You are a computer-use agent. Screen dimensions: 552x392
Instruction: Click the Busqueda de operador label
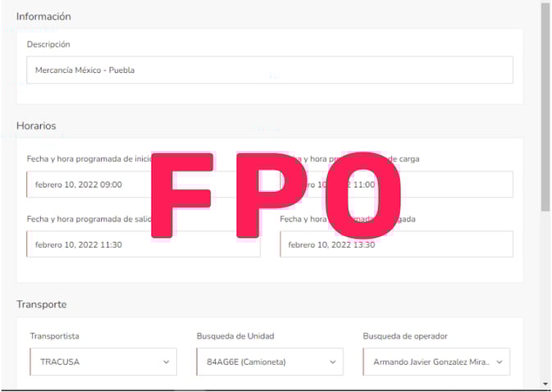pyautogui.click(x=405, y=335)
